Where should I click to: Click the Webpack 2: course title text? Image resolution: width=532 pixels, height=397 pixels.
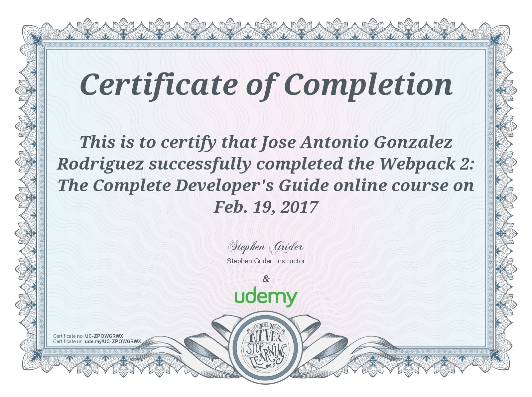pos(427,164)
